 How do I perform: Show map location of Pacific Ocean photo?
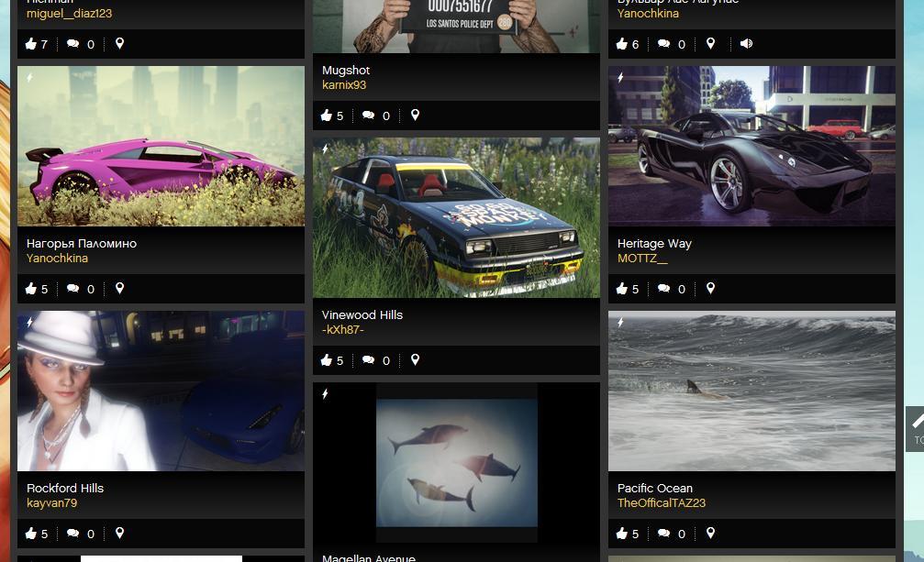click(x=711, y=534)
